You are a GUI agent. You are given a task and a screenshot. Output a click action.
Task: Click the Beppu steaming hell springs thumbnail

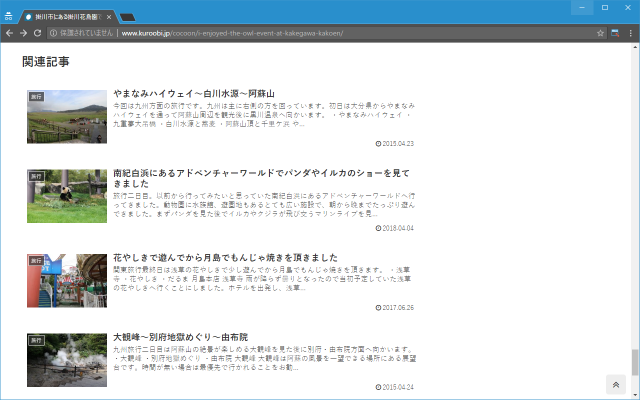pyautogui.click(x=67, y=360)
